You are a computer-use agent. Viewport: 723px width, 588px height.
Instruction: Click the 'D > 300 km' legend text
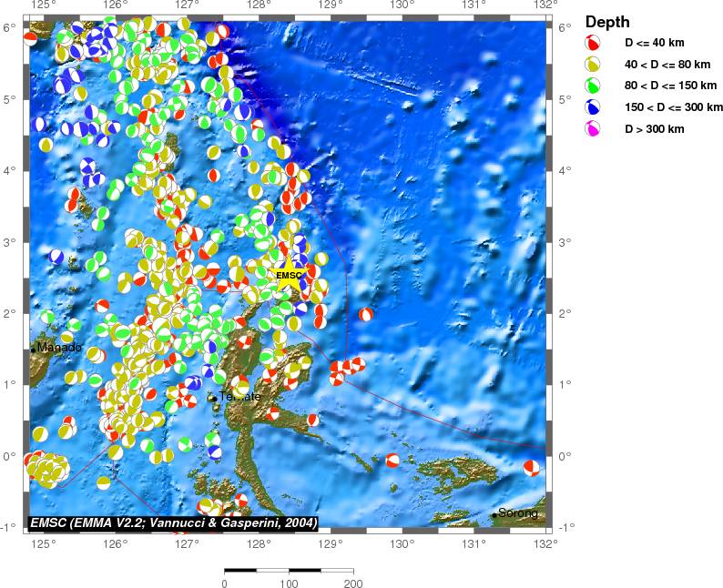655,129
